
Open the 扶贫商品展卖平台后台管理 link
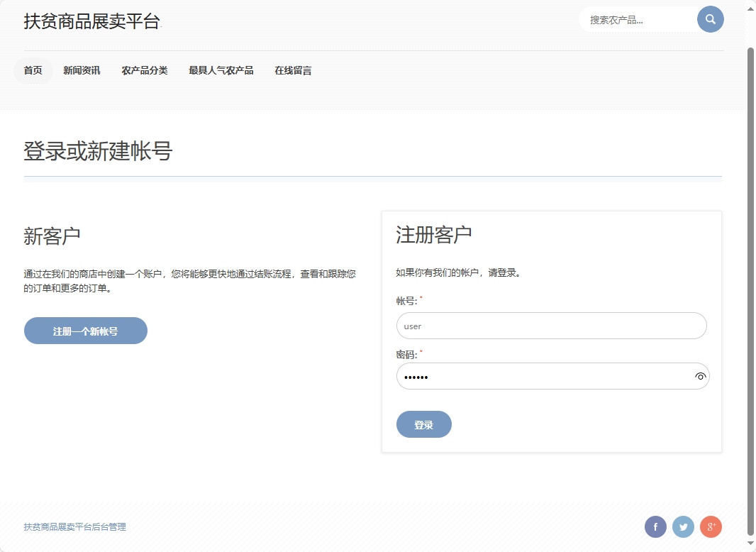[74, 526]
